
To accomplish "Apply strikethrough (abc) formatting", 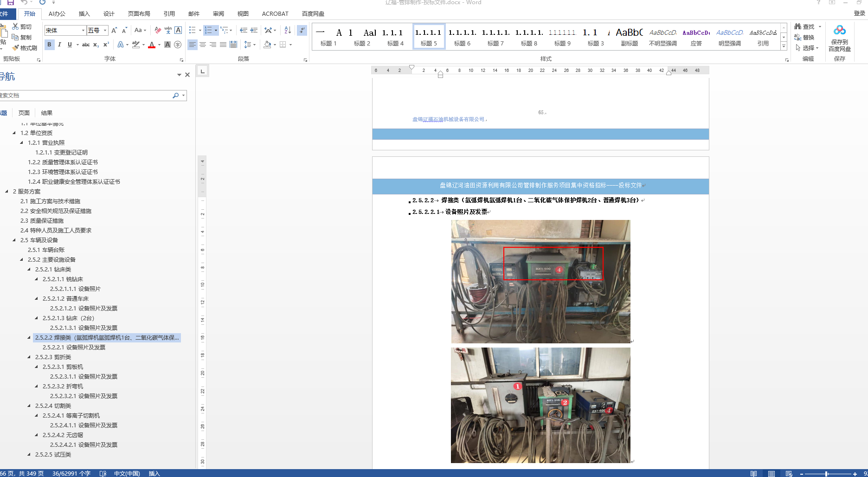I will click(x=86, y=45).
